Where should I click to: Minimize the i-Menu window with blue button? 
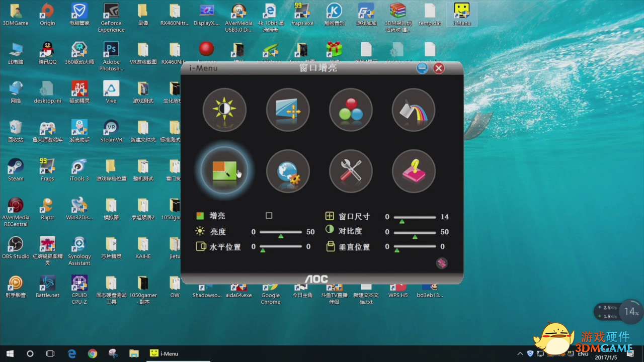422,68
